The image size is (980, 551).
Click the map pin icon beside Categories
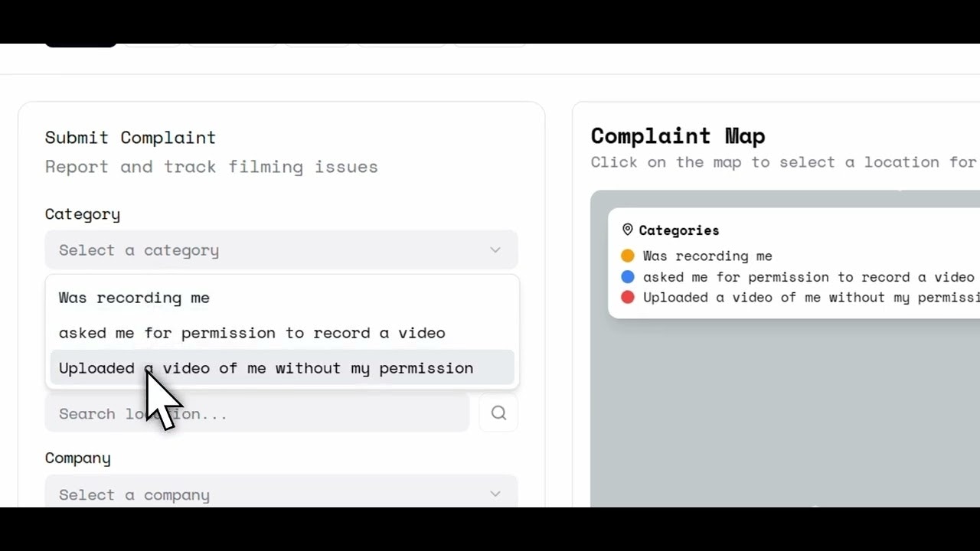628,230
